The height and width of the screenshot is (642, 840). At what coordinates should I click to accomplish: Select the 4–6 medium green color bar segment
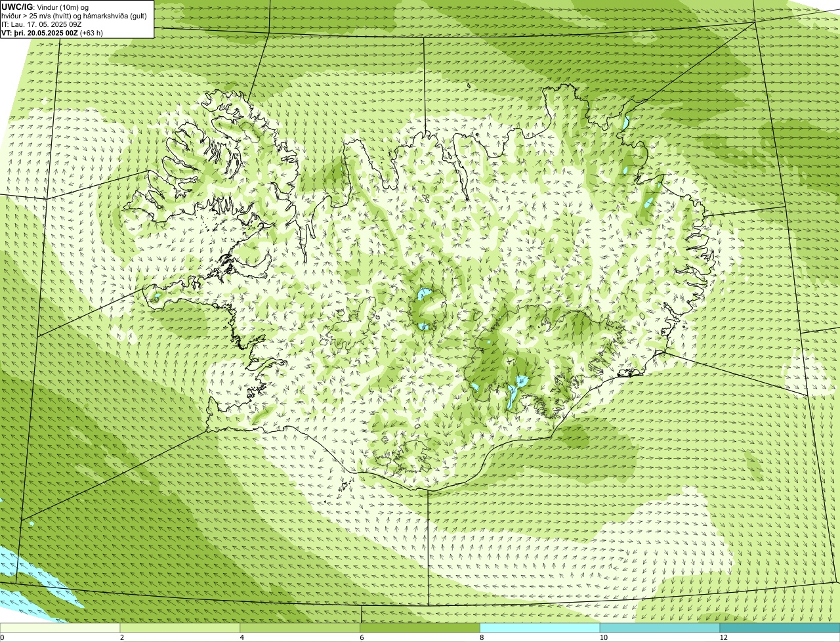coord(301,628)
